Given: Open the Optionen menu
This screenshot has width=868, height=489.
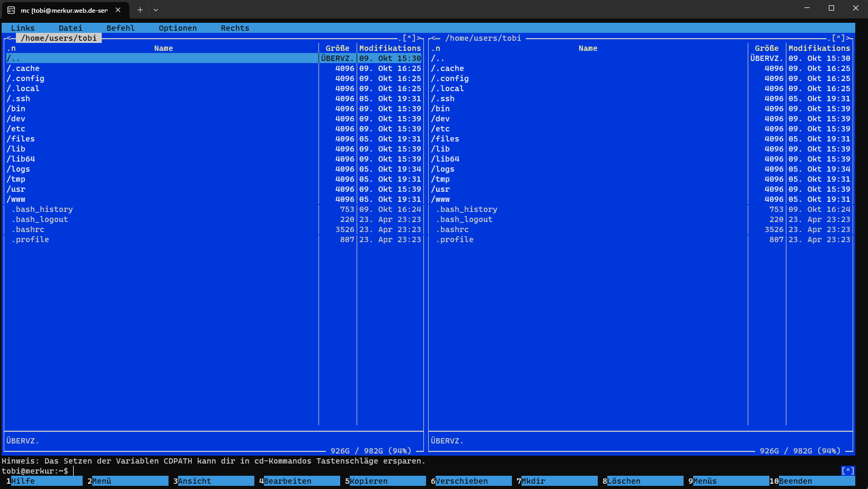Looking at the screenshot, I should (x=178, y=28).
